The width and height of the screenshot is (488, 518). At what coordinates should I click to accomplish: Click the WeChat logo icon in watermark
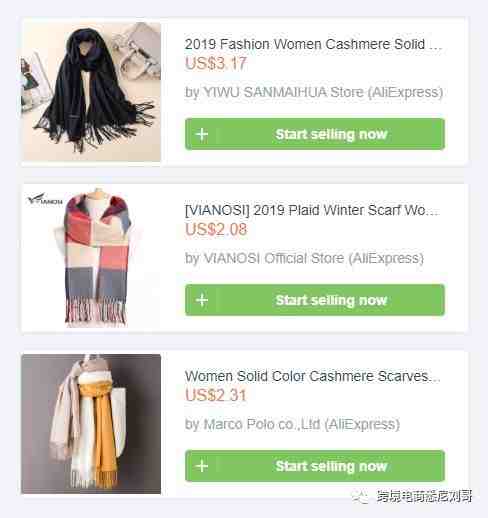[x=360, y=496]
